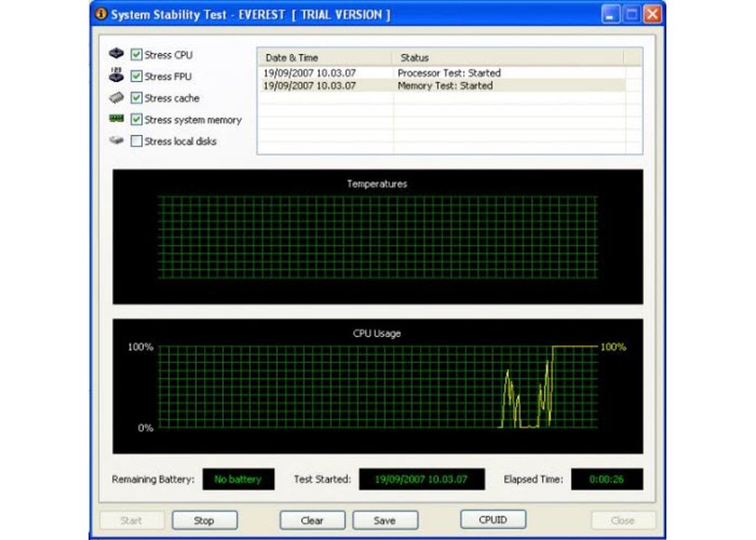
Task: Disable the Stress cache checkbox
Action: [x=136, y=98]
